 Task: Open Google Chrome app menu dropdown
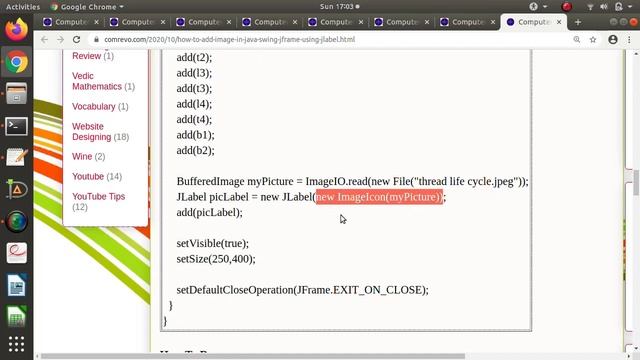click(87, 7)
